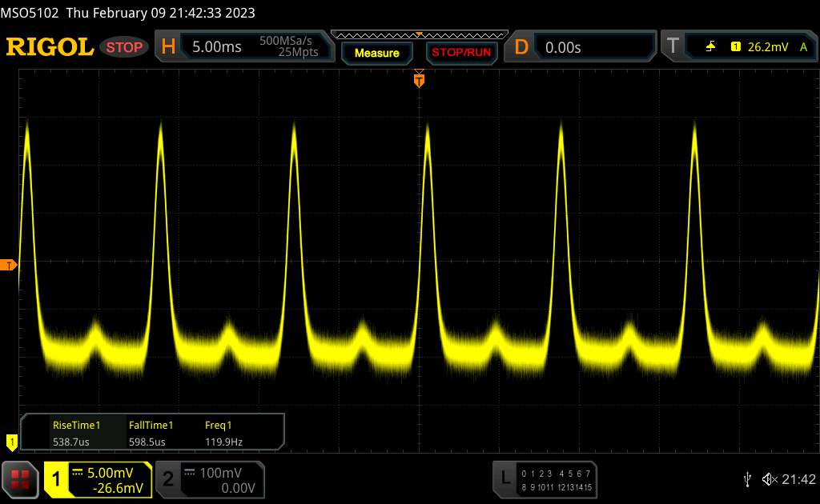Viewport: 820px width, 504px height.
Task: Open trigger settings via T icon
Action: (x=673, y=47)
